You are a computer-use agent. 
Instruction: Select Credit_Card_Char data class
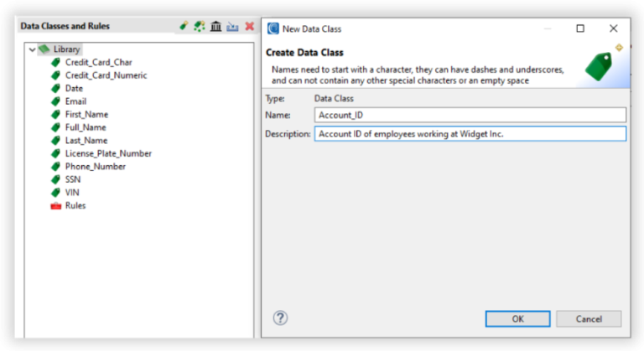pyautogui.click(x=99, y=62)
